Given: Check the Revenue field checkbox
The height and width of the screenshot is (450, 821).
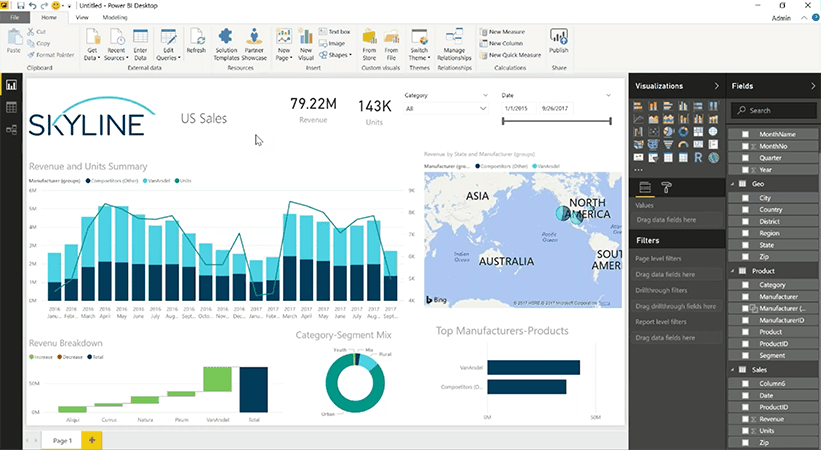Looking at the screenshot, I should click(745, 420).
